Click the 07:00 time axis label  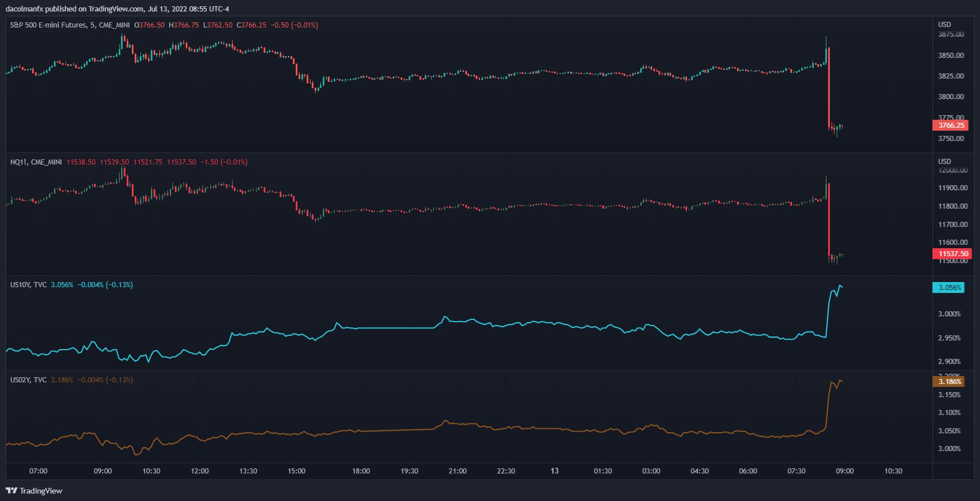(38, 471)
